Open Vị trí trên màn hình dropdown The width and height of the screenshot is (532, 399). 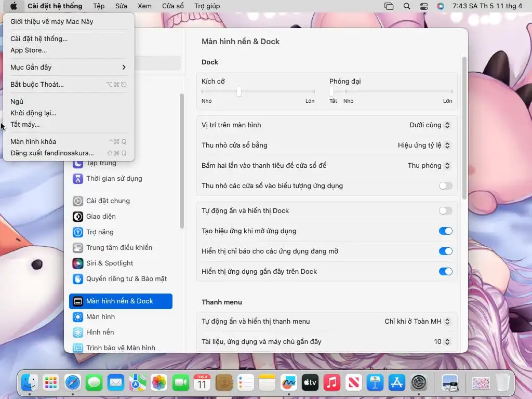coord(430,125)
